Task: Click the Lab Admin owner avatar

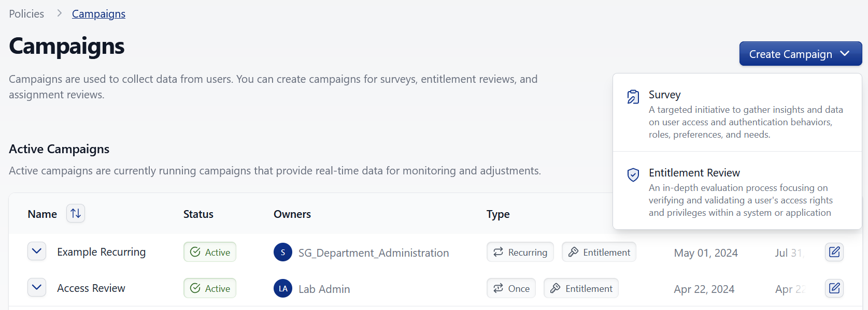Action: [x=283, y=288]
